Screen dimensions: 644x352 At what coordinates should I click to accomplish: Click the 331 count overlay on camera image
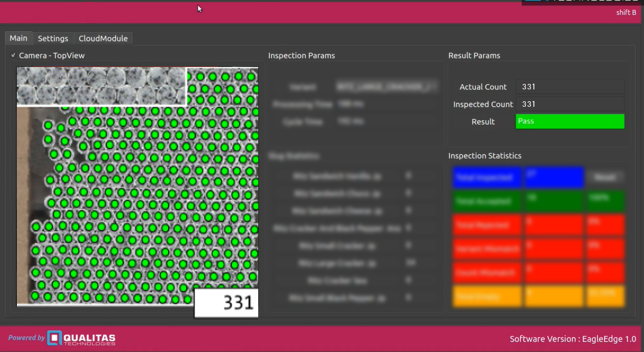226,302
